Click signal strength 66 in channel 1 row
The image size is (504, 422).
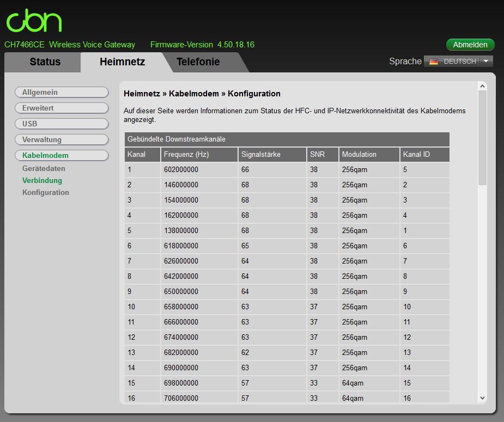[245, 169]
